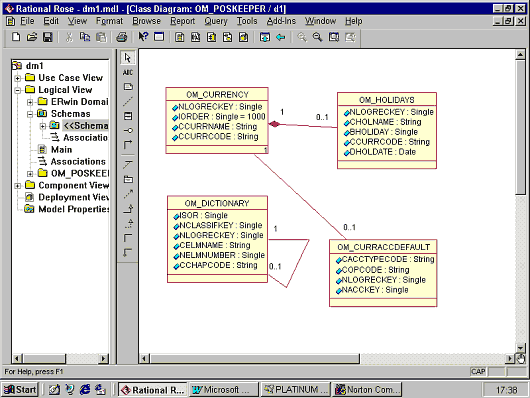Image resolution: width=530 pixels, height=398 pixels.
Task: Select the Class tool in toolbox
Action: [x=128, y=116]
